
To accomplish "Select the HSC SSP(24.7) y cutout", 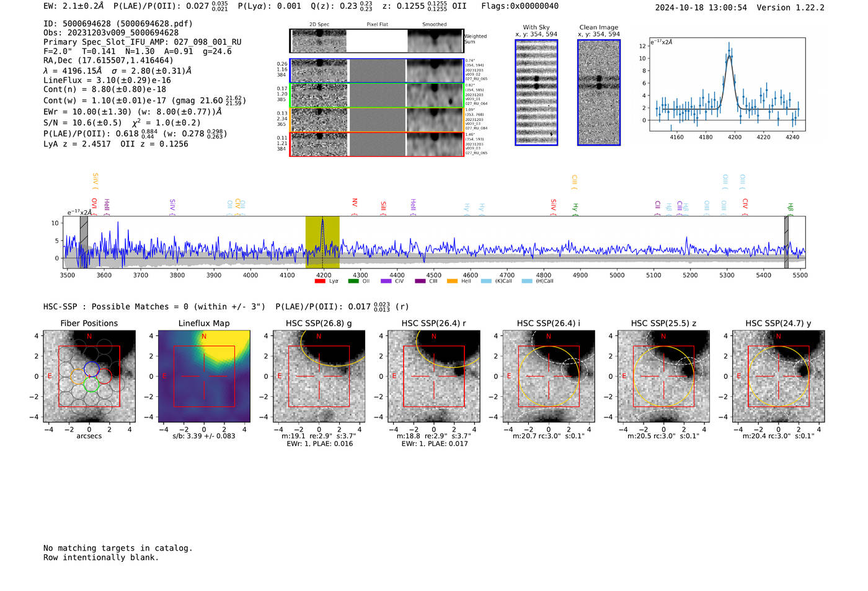I will [779, 376].
